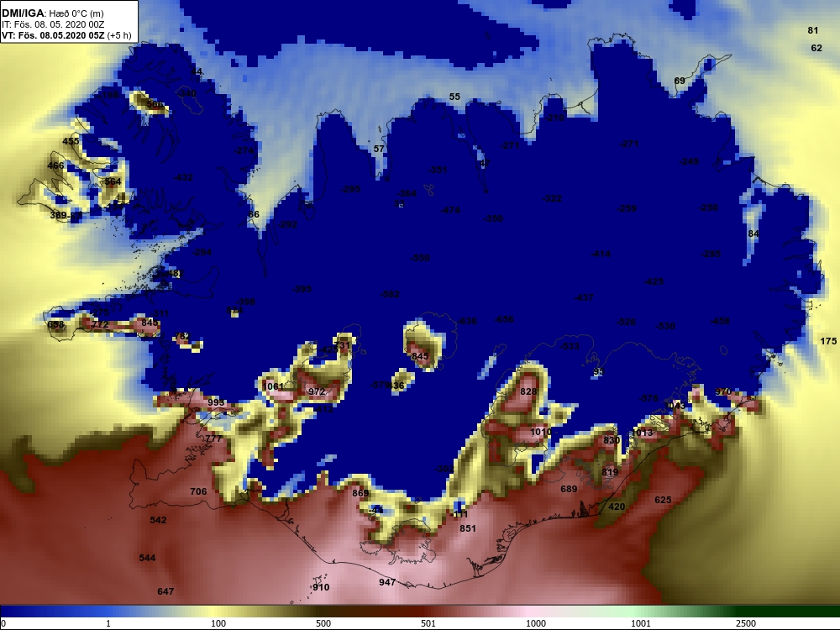Click the map value '772'
This screenshot has width=840, height=630.
pyautogui.click(x=100, y=324)
